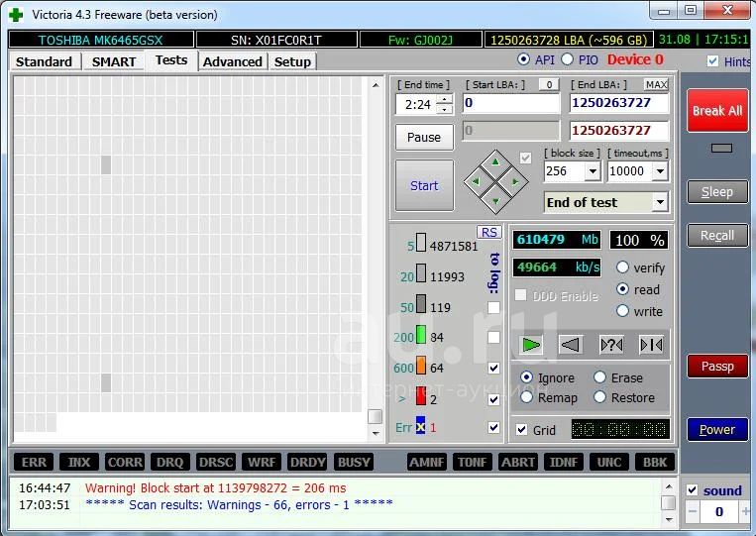The height and width of the screenshot is (536, 756).
Task: Click the Passp button
Action: tap(717, 367)
